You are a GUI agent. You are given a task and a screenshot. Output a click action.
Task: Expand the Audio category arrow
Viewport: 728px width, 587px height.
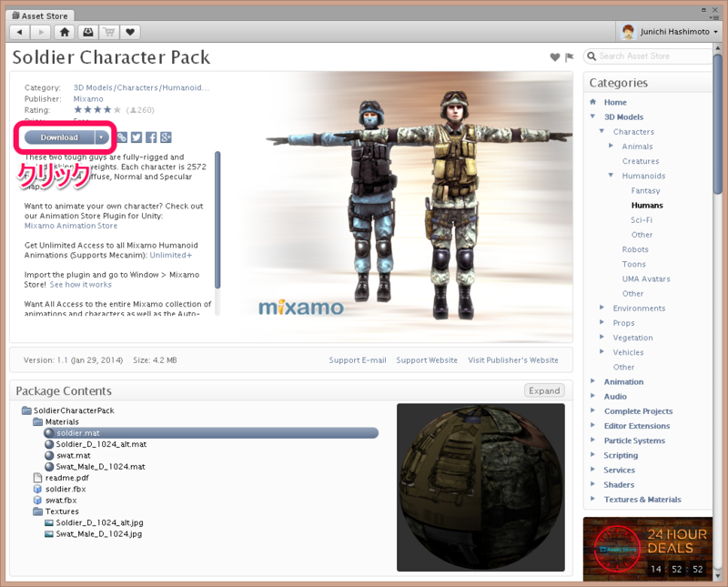pos(592,396)
